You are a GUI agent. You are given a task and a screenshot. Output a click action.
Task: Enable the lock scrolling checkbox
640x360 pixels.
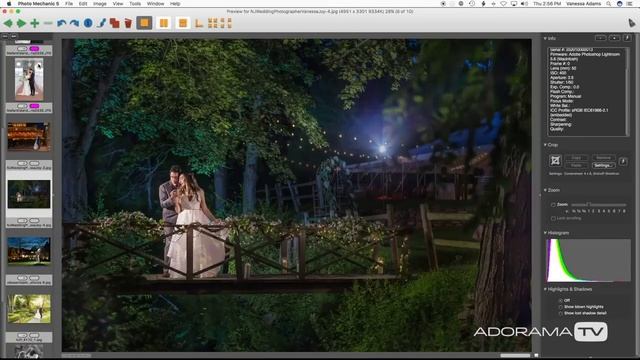(x=553, y=218)
